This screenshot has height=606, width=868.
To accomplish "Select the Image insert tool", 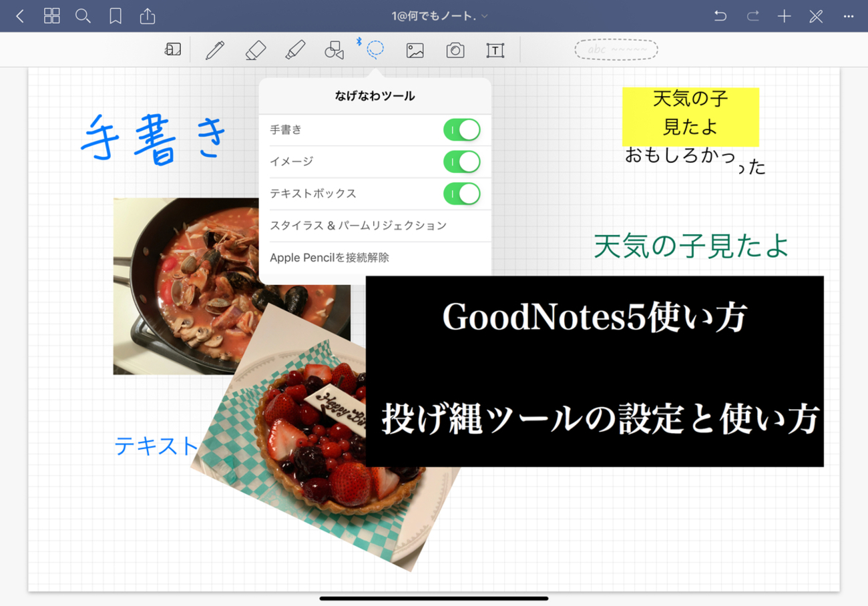I will (x=415, y=50).
